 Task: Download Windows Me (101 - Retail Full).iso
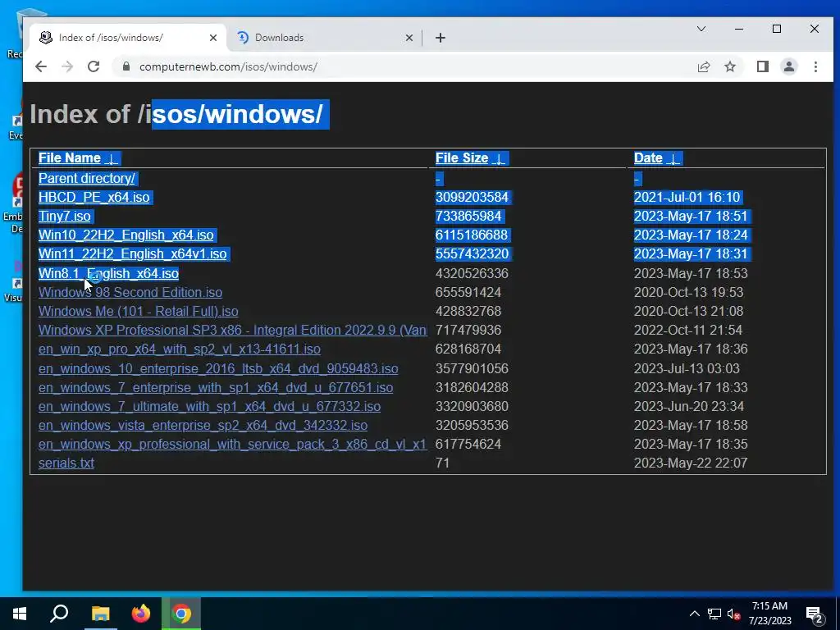pos(138,311)
